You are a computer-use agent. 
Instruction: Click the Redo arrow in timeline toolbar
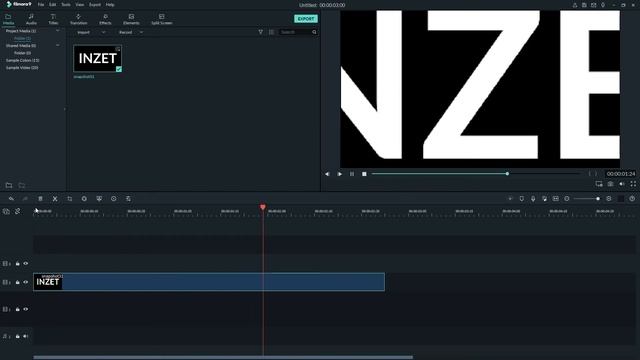coord(25,199)
